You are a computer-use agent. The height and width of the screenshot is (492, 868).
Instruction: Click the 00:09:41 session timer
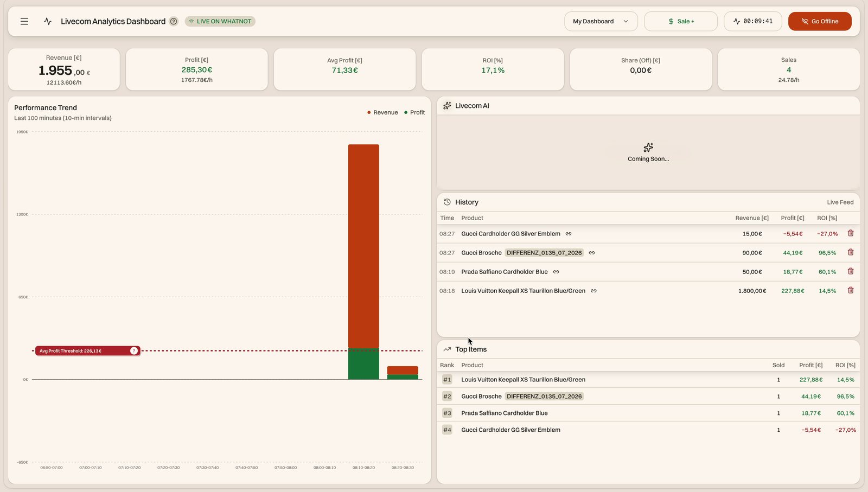(753, 22)
